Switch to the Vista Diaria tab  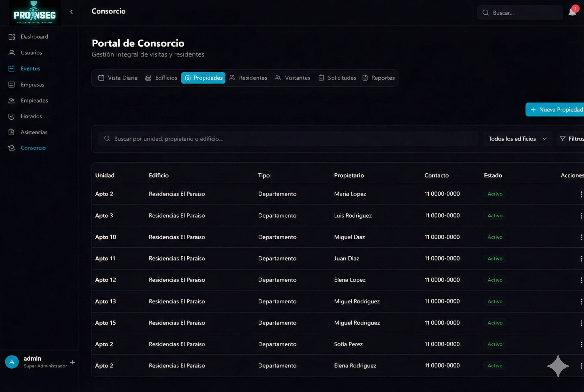click(118, 78)
